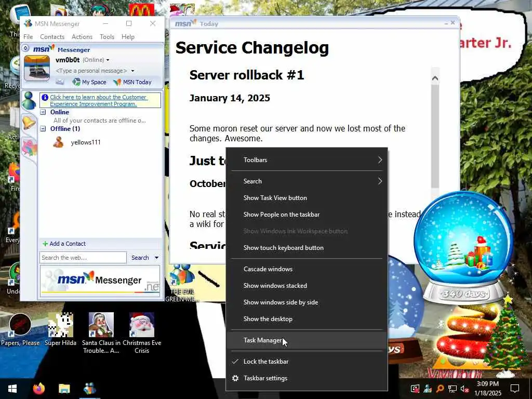The height and width of the screenshot is (399, 532).
Task: Expand the Toolbars submenu
Action: [x=307, y=160]
